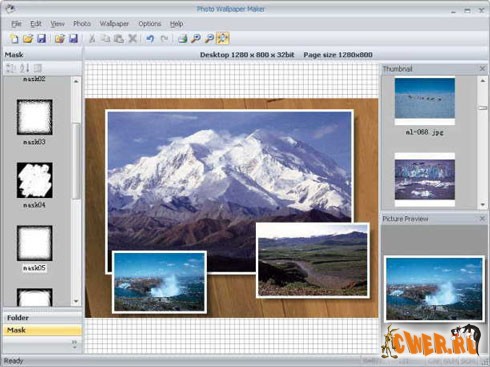Click the Mask list scroll-down arrow
Screen dimensions: 490x367
coord(76,301)
